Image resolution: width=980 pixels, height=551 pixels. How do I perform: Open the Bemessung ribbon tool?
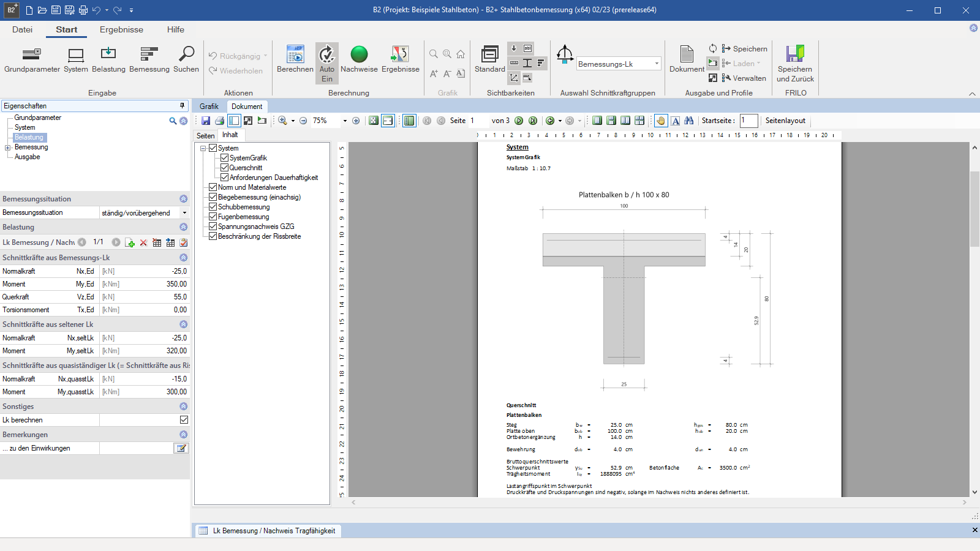tap(149, 60)
